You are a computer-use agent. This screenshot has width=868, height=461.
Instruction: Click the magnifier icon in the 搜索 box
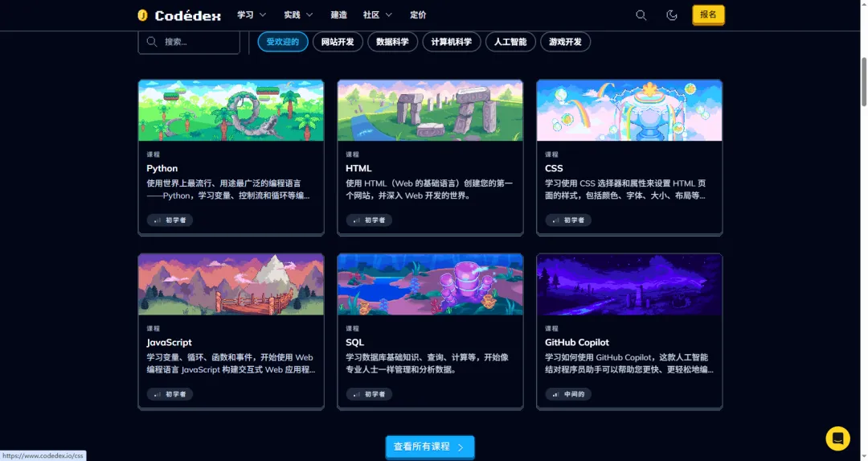[x=152, y=42]
